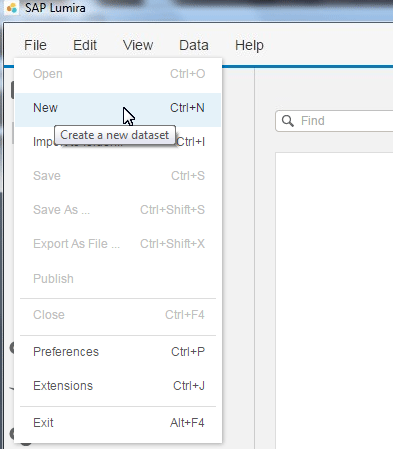Image resolution: width=393 pixels, height=449 pixels.
Task: Select Save As from the menu
Action: tap(118, 210)
